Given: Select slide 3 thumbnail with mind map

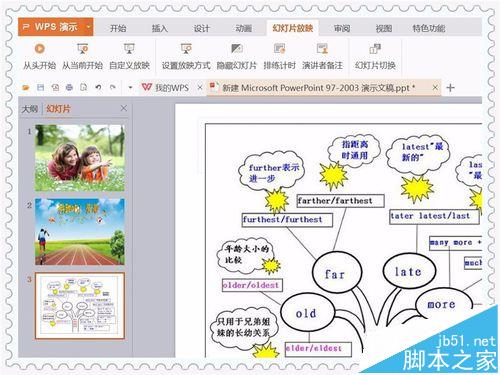Looking at the screenshot, I should tap(80, 306).
